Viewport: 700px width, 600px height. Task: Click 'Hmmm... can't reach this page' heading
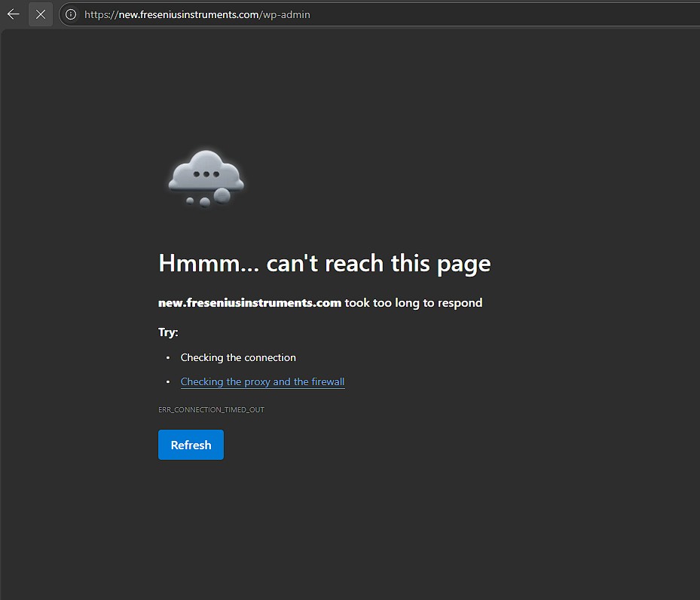(x=325, y=263)
